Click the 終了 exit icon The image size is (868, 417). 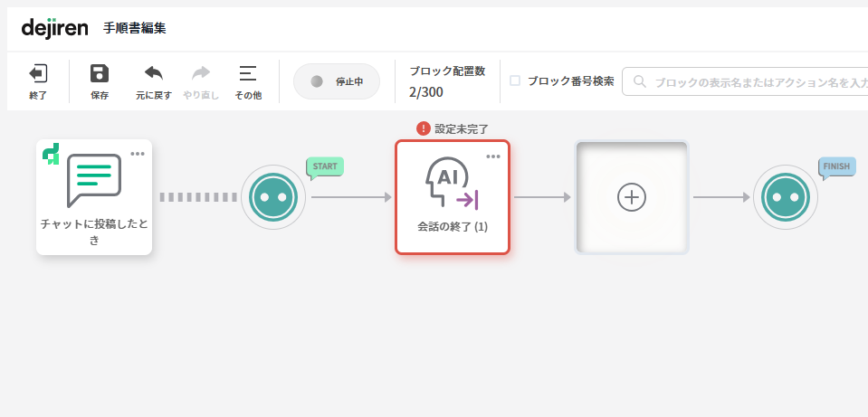click(x=38, y=74)
